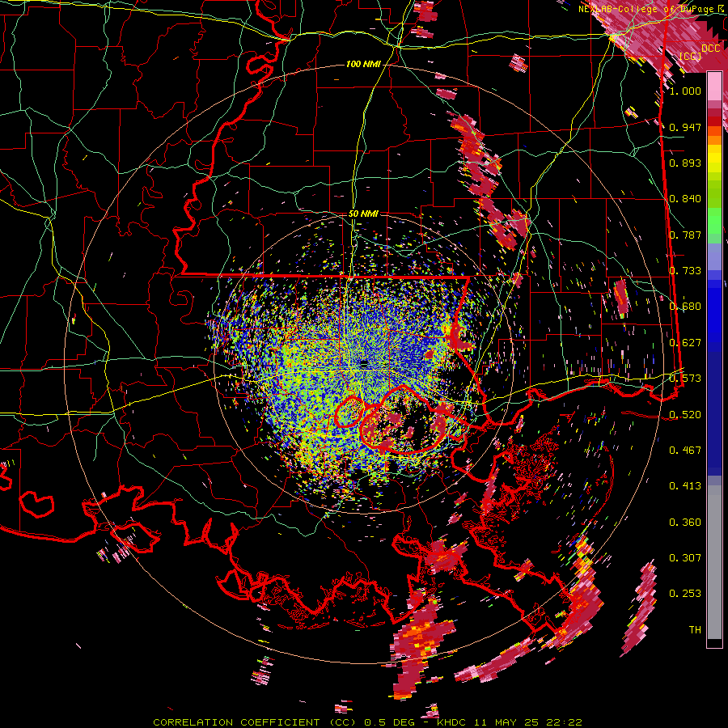Select the 0.573 scale value

685,379
